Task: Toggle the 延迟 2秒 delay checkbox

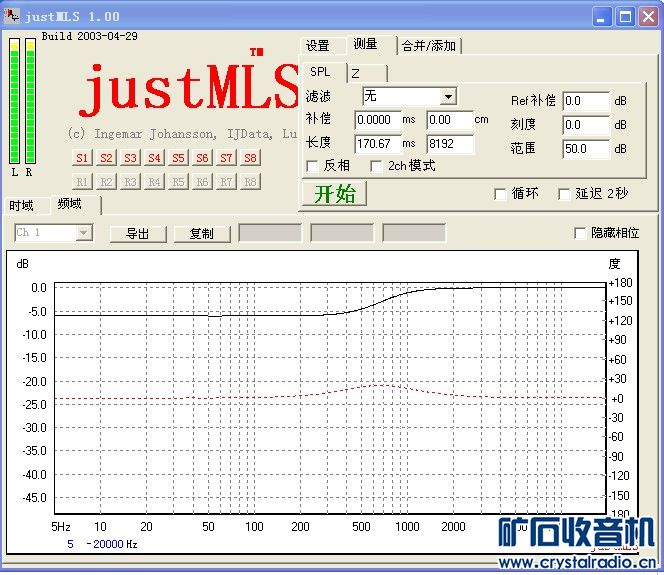Action: [564, 194]
